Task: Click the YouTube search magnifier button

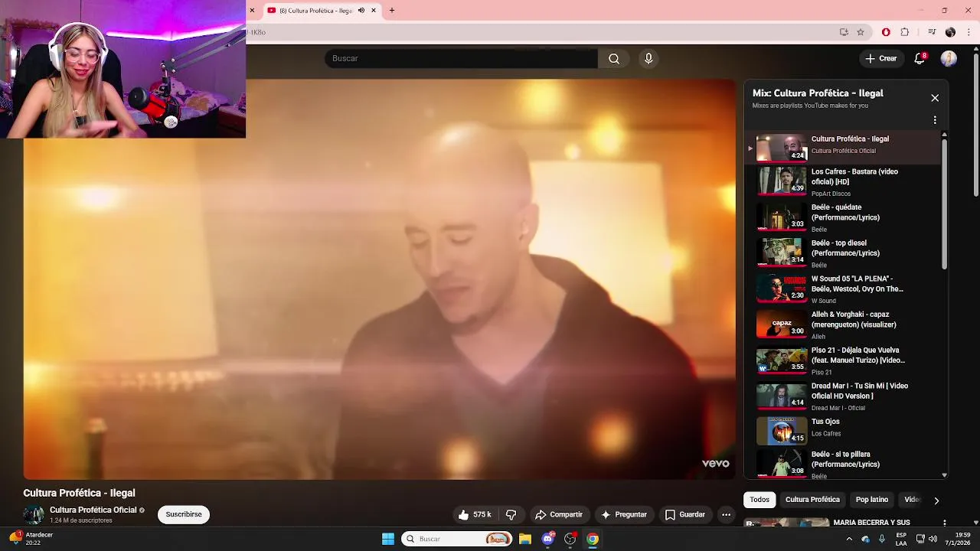Action: point(614,58)
